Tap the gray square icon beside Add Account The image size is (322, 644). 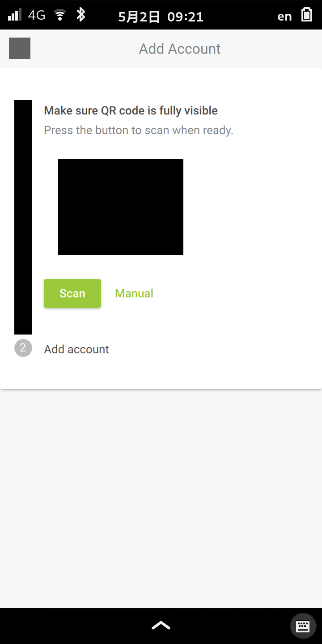20,48
